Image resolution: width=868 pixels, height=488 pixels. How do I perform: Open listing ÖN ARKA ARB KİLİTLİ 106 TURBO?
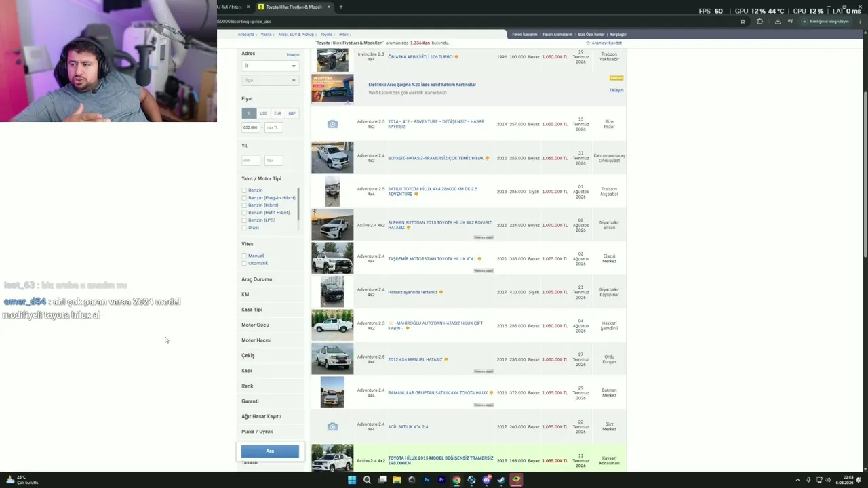tap(420, 57)
